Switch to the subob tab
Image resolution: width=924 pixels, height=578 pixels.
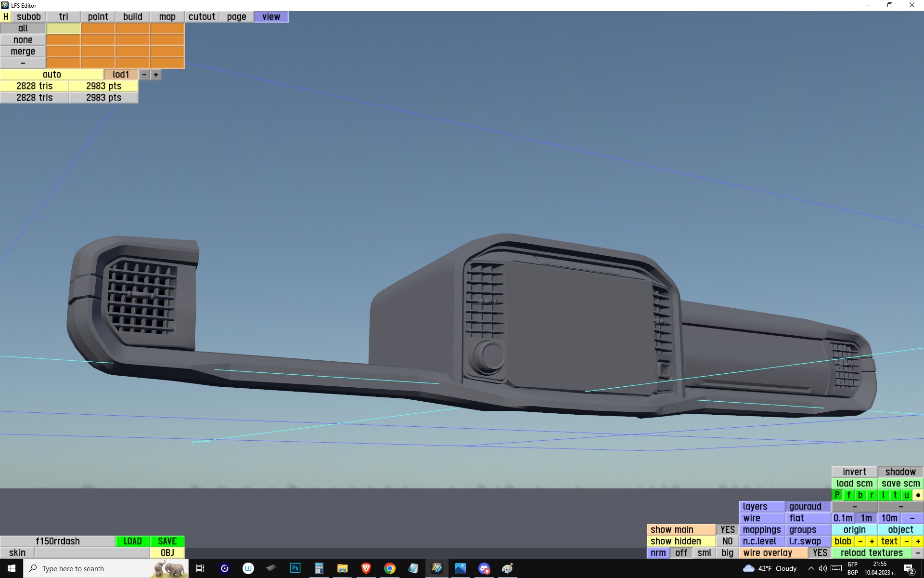(x=28, y=16)
